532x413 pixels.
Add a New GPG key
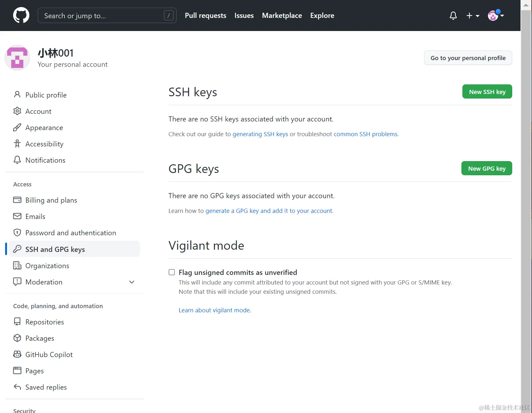487,168
